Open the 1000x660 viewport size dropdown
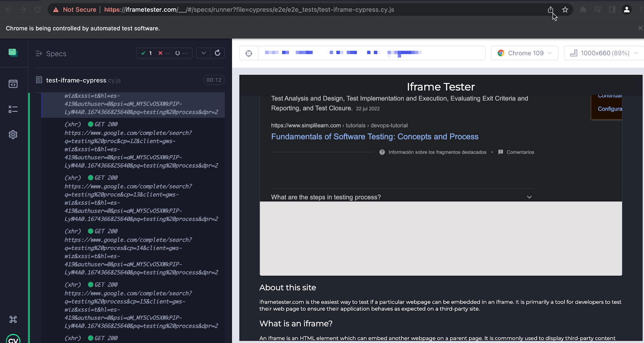644x343 pixels. pyautogui.click(x=604, y=53)
